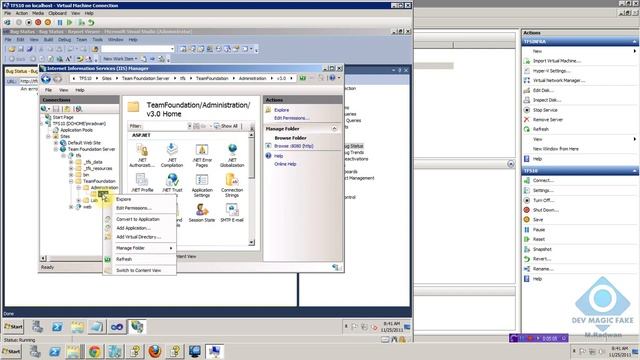640x360 pixels.
Task: Click Edit Permissions link in IIS Actions
Action: (291, 118)
